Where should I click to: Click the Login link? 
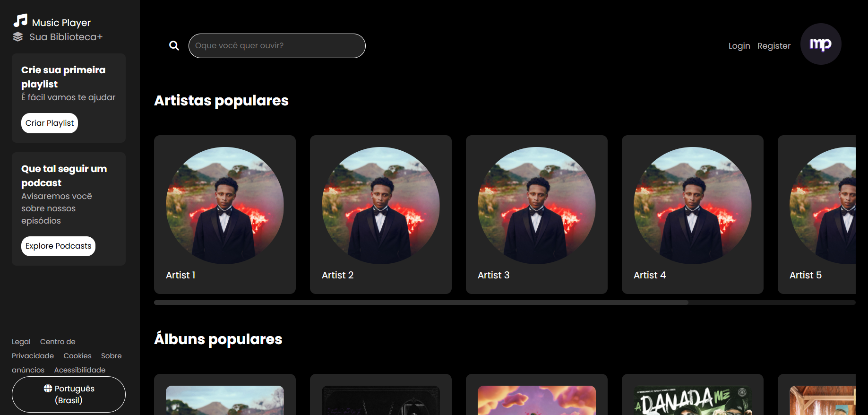click(739, 46)
